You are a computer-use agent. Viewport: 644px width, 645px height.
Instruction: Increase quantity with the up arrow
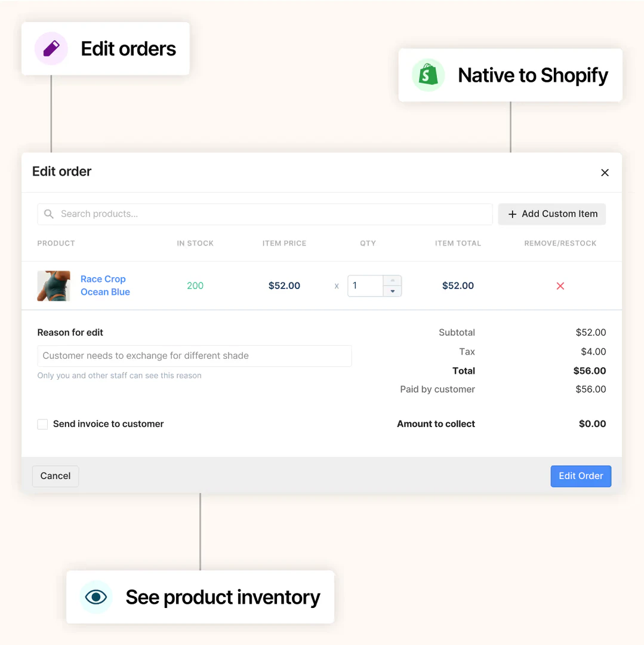[392, 281]
